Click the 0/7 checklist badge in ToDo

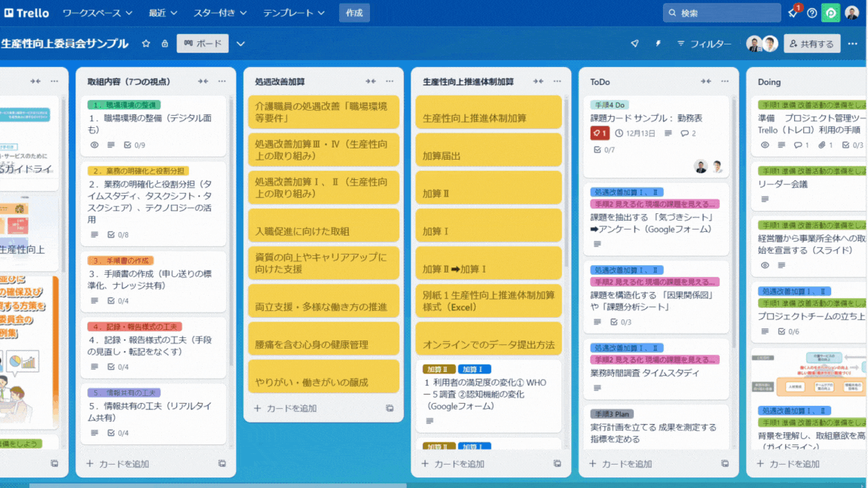coord(604,150)
